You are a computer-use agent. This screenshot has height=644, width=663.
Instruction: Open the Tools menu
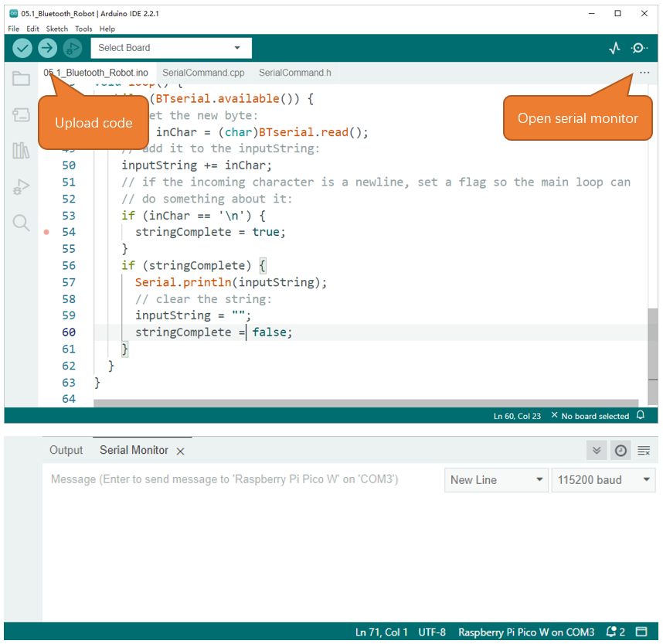83,29
